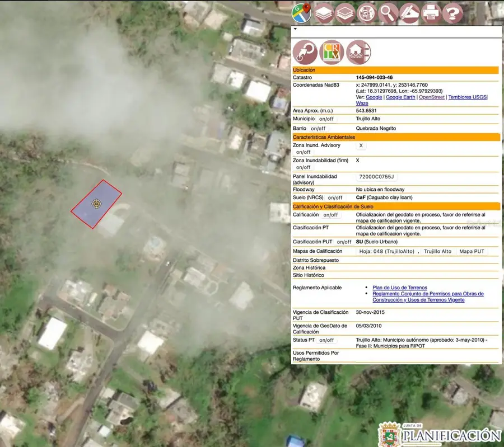Follow the Waze link
Image resolution: width=504 pixels, height=447 pixels.
click(362, 103)
